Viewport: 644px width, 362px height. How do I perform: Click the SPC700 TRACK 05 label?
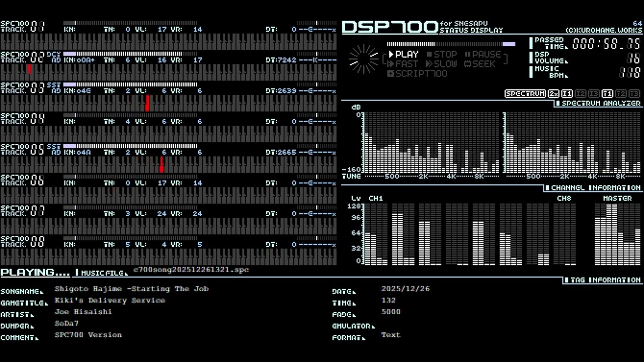pos(23,149)
